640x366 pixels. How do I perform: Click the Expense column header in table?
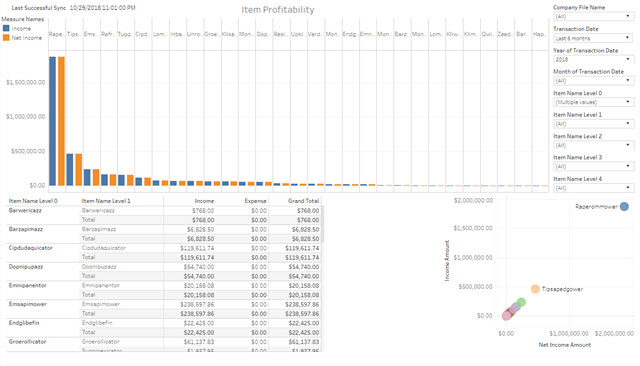(256, 201)
